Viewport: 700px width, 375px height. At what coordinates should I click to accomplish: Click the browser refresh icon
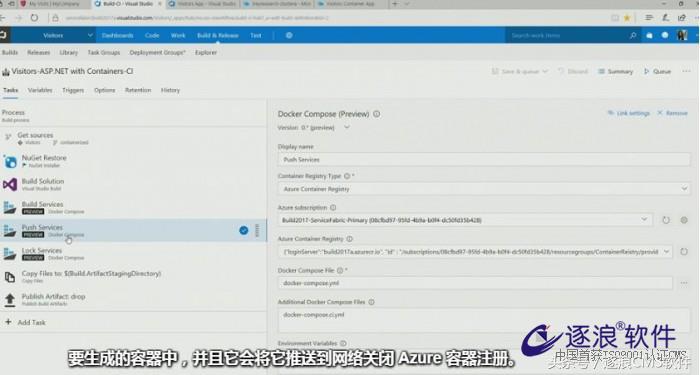coord(34,18)
